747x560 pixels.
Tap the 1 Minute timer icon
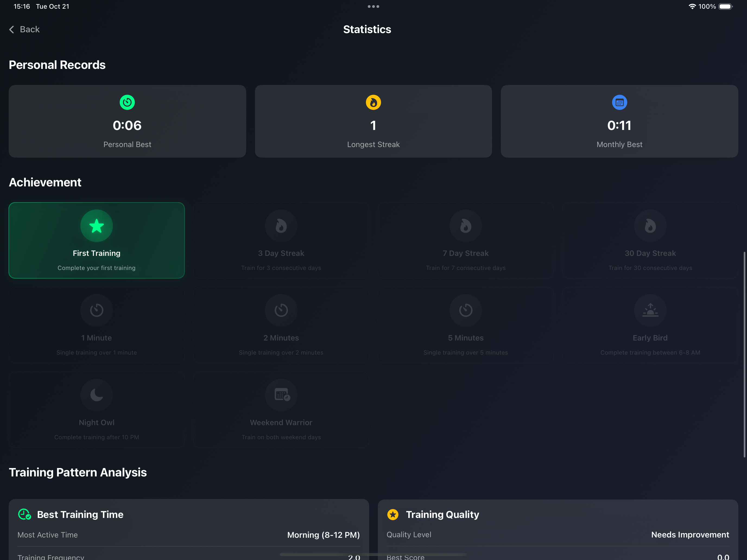pos(97,310)
